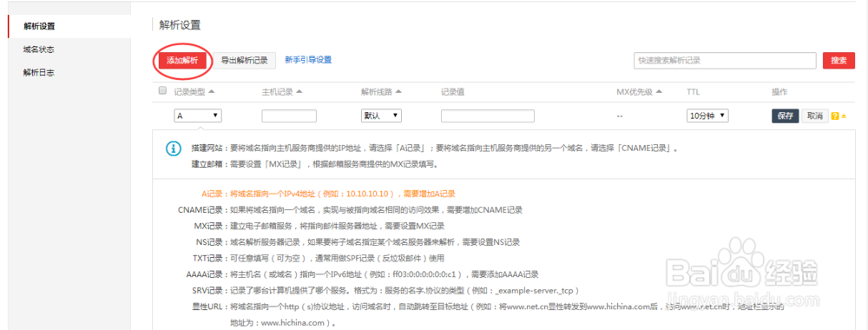Click the 保存 button
This screenshot has height=330, width=868.
point(786,115)
